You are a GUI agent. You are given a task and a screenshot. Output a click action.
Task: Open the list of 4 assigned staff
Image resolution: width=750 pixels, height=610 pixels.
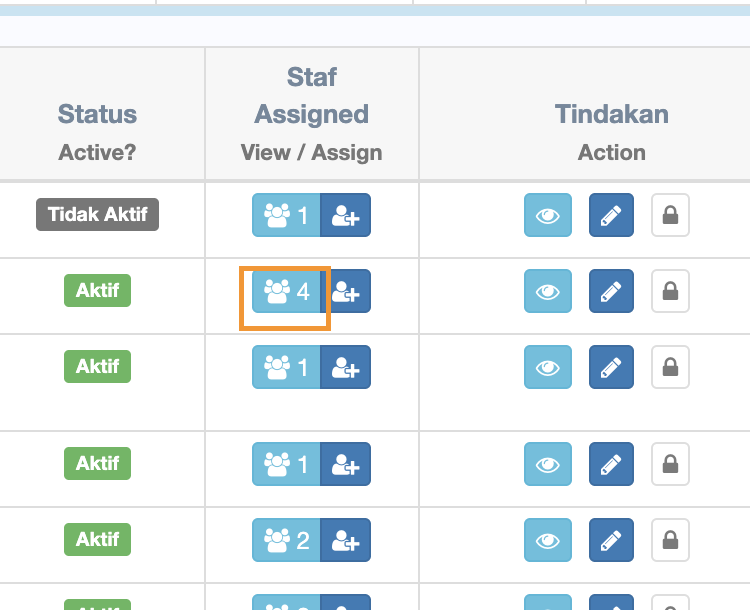(x=286, y=291)
